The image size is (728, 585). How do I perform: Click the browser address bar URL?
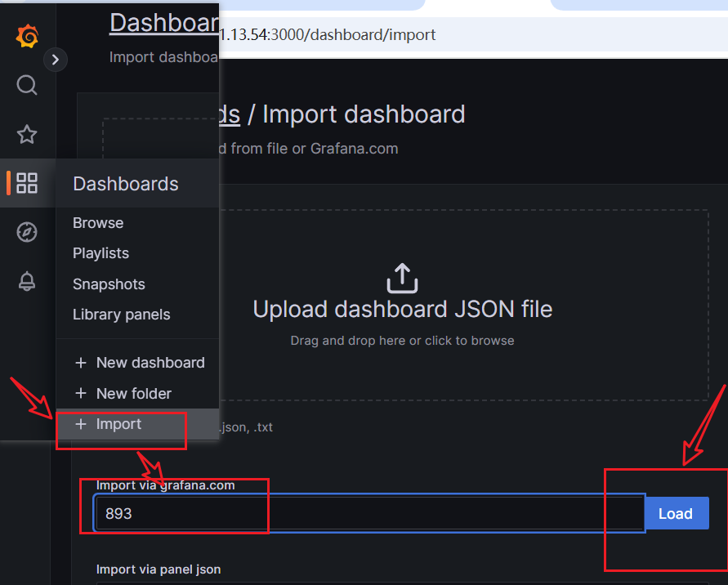pos(328,35)
